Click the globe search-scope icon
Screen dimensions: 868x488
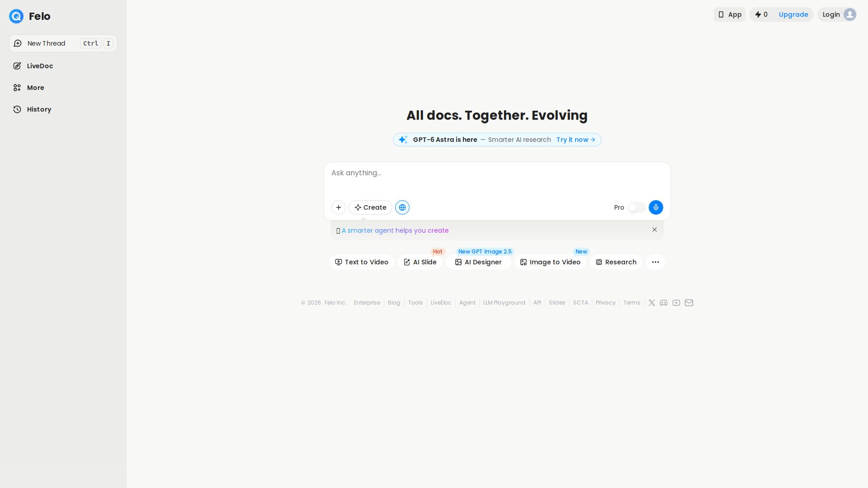click(402, 207)
